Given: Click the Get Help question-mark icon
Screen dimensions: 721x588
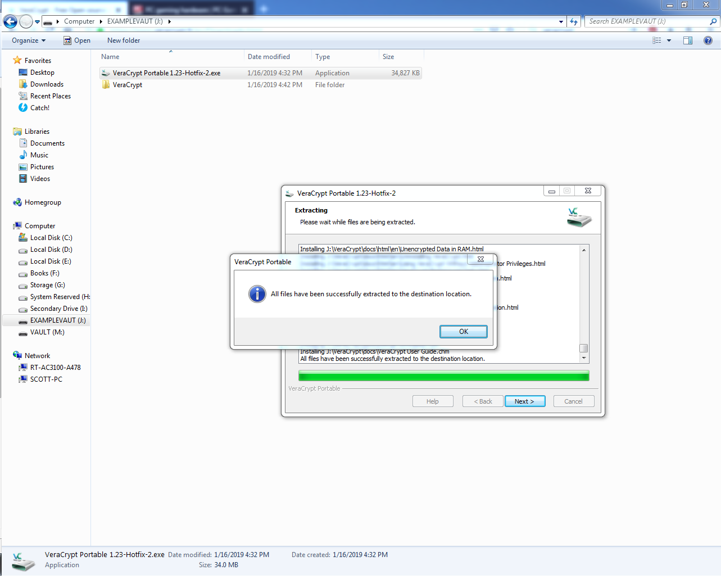Looking at the screenshot, I should click(x=706, y=40).
